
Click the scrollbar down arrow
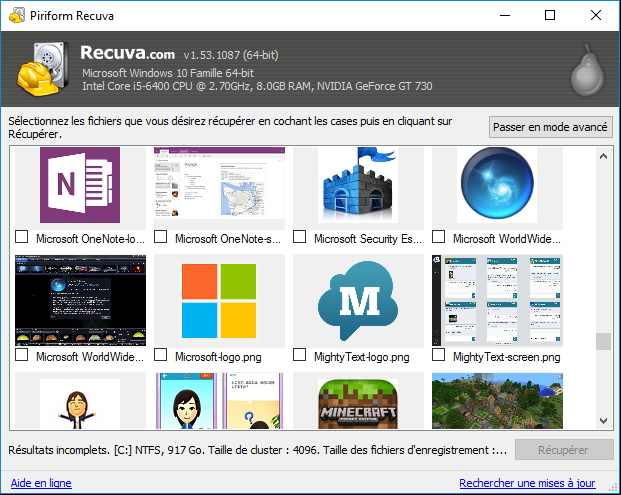pos(604,421)
